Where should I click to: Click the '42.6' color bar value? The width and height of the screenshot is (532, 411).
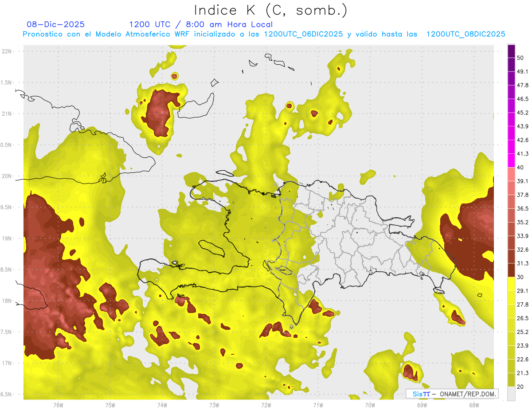coord(523,140)
